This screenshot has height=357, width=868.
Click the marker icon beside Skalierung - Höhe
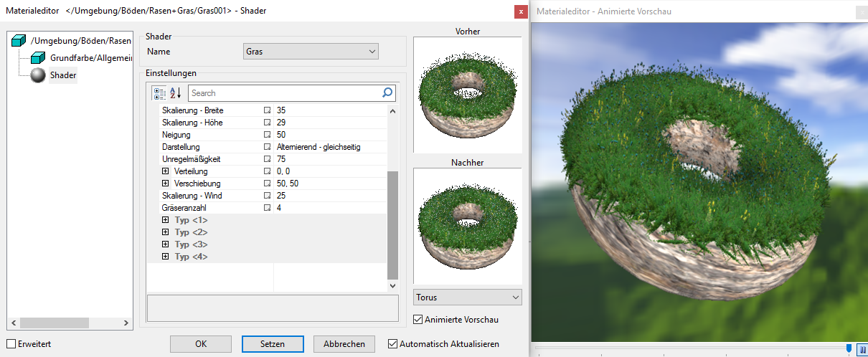pos(268,123)
